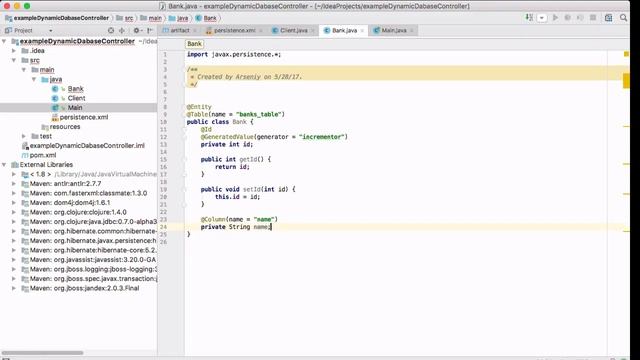This screenshot has width=640, height=360.
Task: Click the Search Everywhere magnifier icon
Action: coord(624,18)
